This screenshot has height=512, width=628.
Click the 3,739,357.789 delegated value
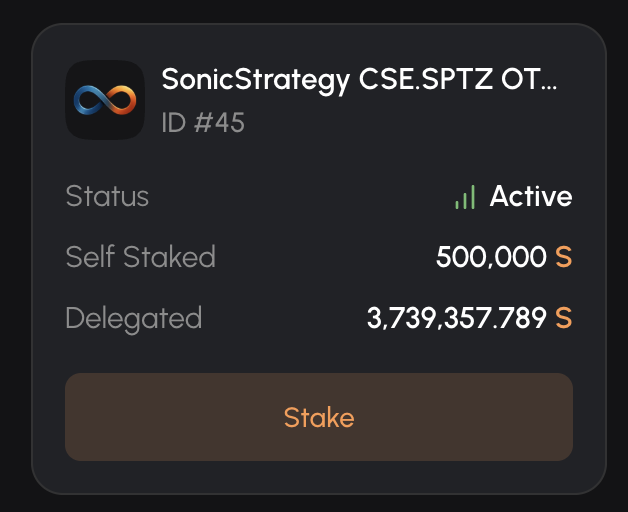[x=457, y=319]
